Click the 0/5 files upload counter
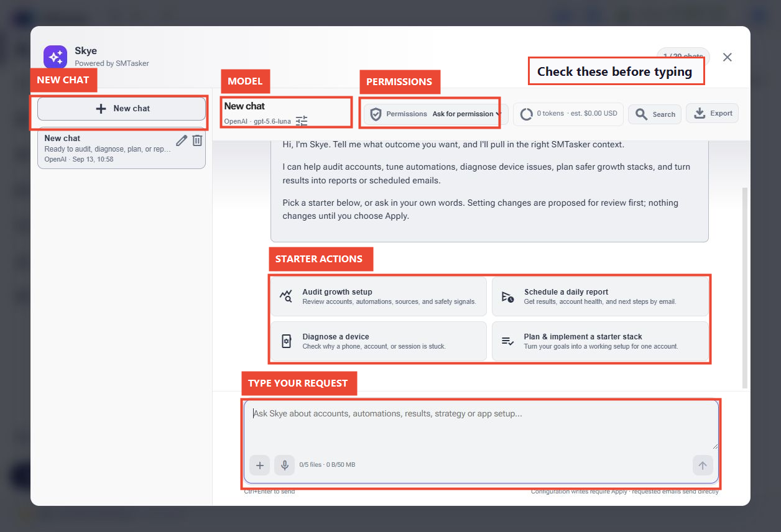The height and width of the screenshot is (532, 781). coord(327,465)
